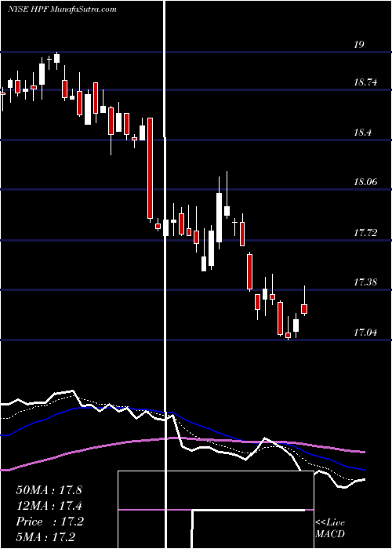Click the 12MA : 17.4 readout
The image size is (392, 549).
(x=49, y=506)
